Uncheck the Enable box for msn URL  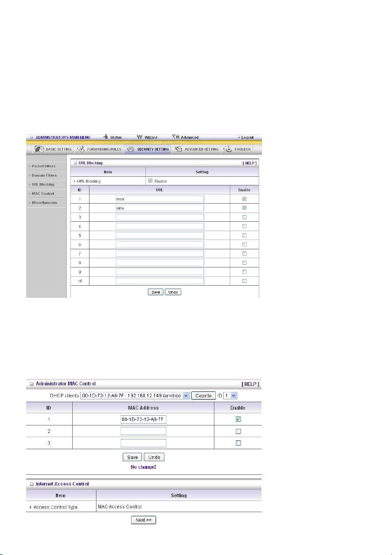244,199
